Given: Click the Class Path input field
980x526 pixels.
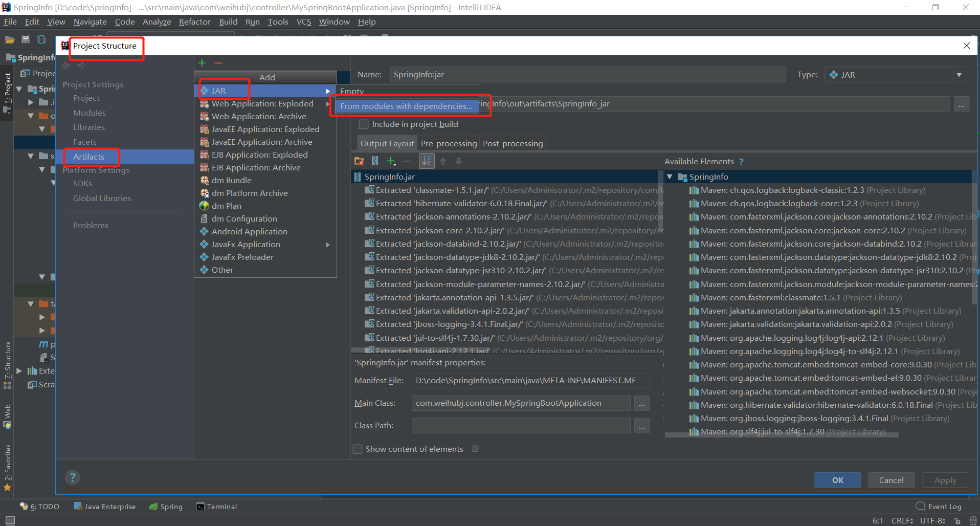Looking at the screenshot, I should point(521,426).
